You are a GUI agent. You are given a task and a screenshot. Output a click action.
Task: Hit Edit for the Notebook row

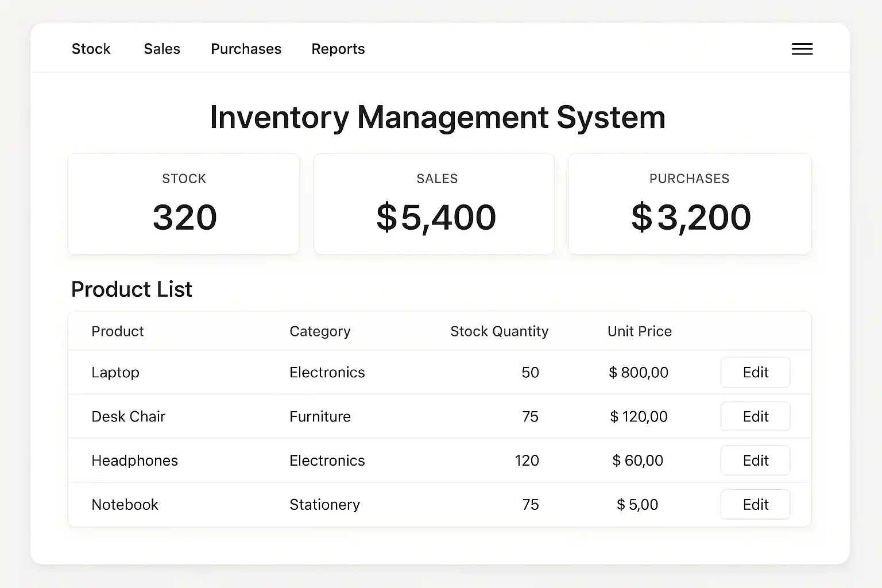coord(755,505)
